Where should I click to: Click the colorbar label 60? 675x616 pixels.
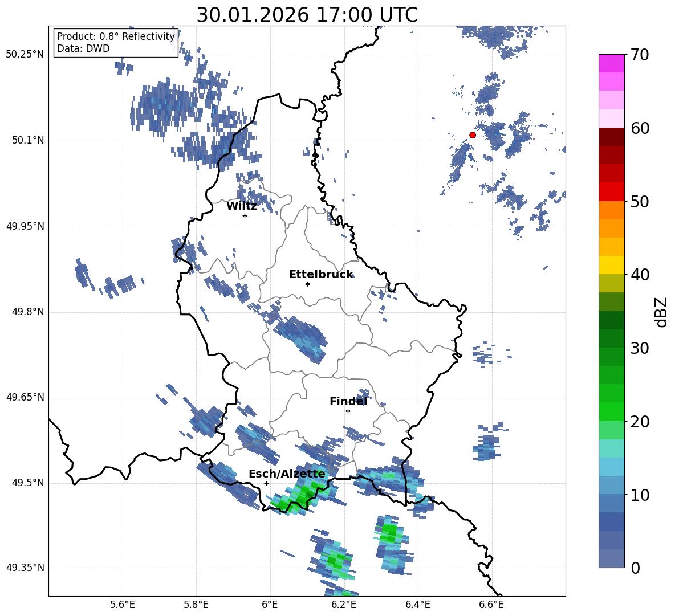[640, 128]
